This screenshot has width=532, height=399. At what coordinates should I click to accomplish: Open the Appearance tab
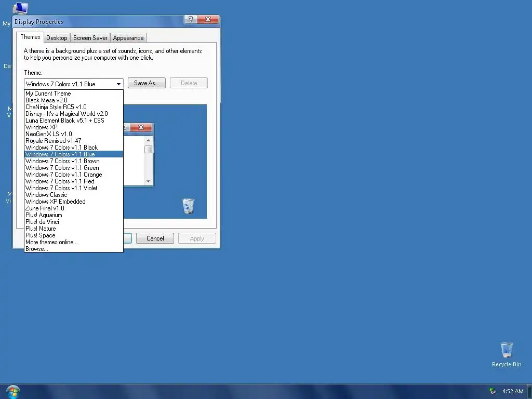(128, 38)
